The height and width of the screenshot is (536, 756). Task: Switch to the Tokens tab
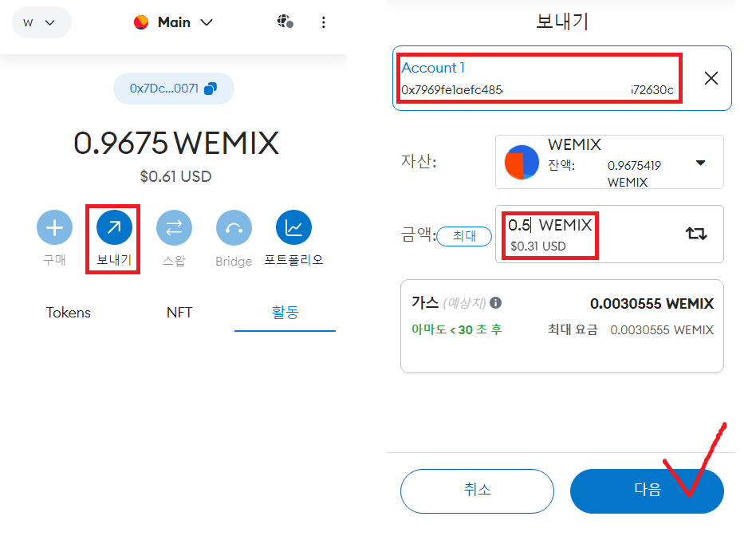(69, 313)
